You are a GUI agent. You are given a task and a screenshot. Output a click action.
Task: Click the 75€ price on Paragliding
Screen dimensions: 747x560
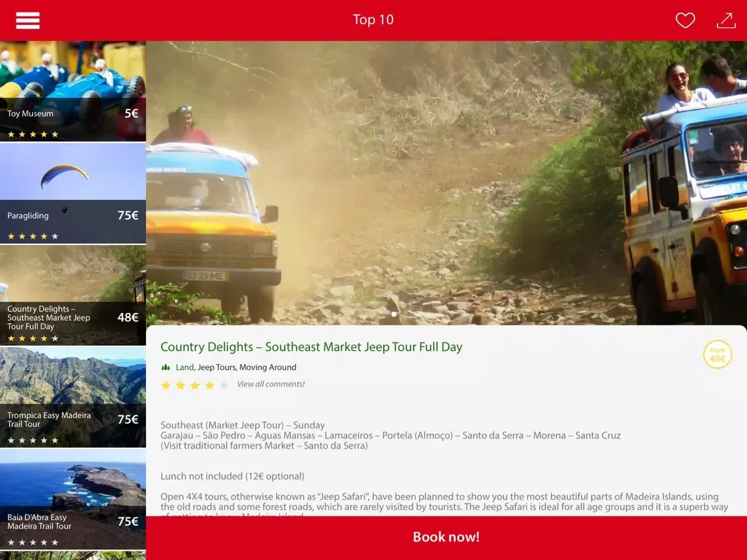[128, 215]
